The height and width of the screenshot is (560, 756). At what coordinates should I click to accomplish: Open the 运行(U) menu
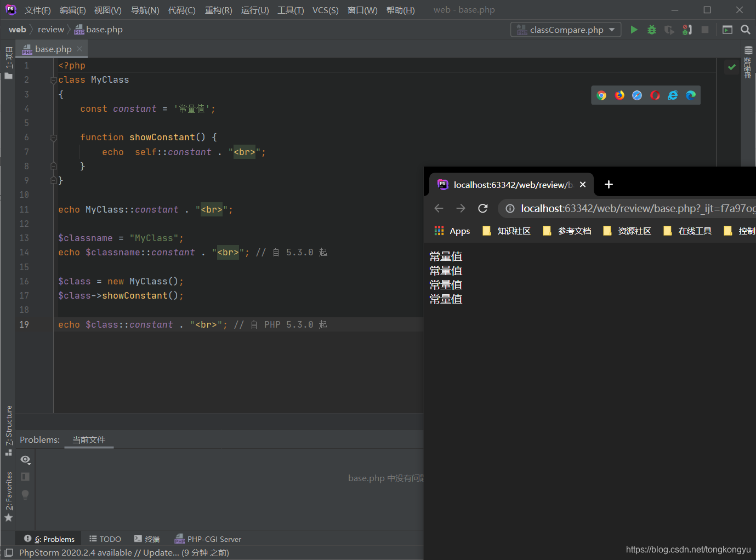pos(255,10)
